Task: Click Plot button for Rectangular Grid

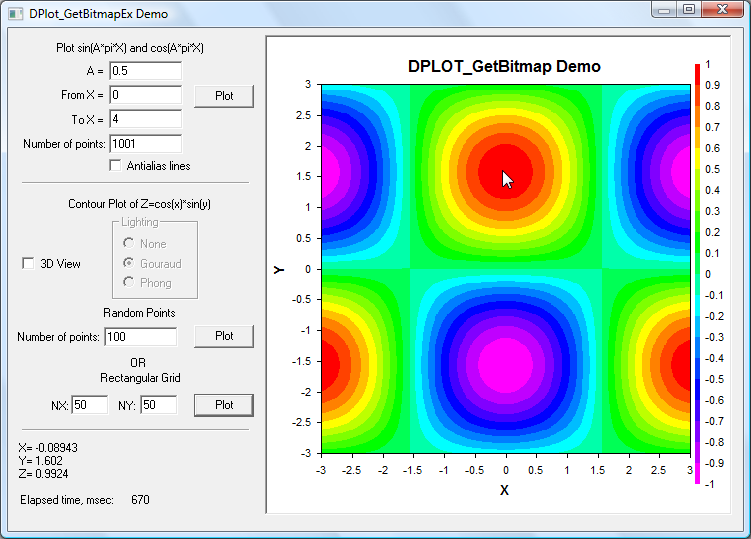Action: point(224,405)
